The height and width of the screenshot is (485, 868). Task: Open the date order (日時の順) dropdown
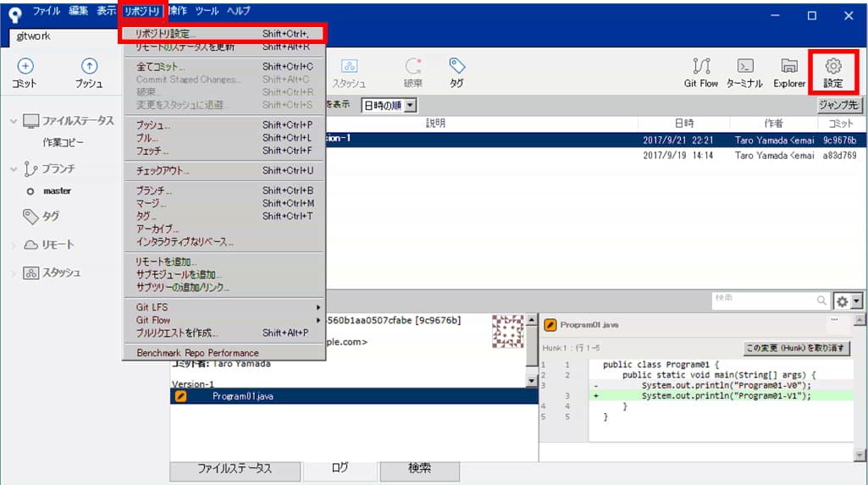click(x=389, y=105)
